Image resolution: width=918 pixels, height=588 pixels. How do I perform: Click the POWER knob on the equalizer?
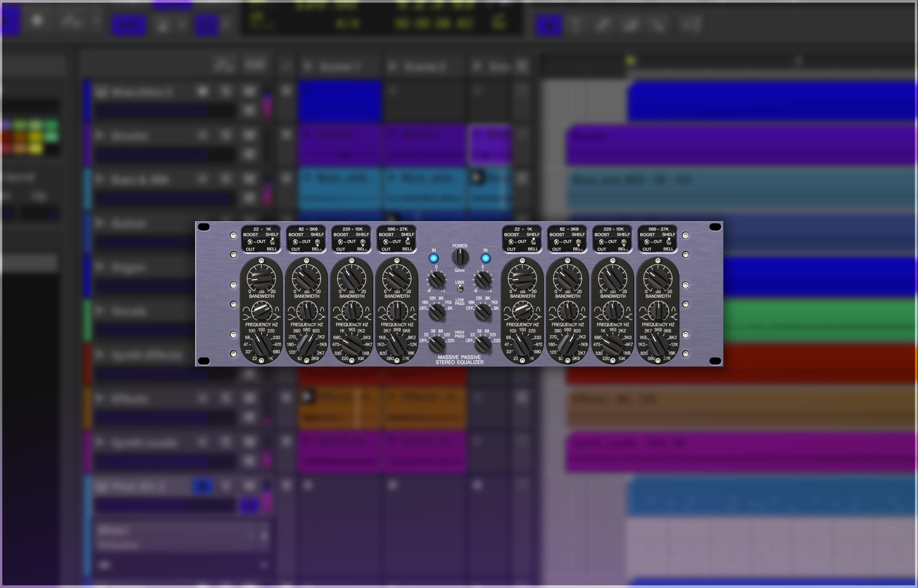pos(460,258)
